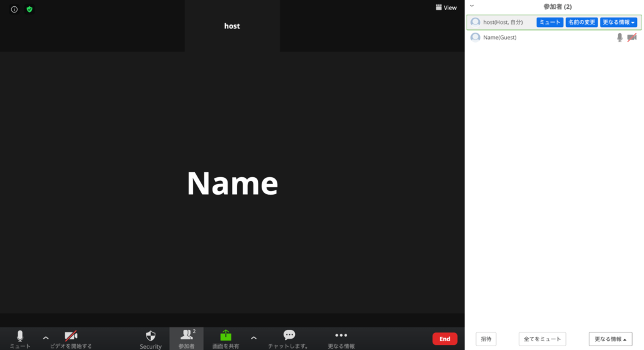Click the meeting info icon
Viewport: 644px width, 350px height.
pos(14,9)
